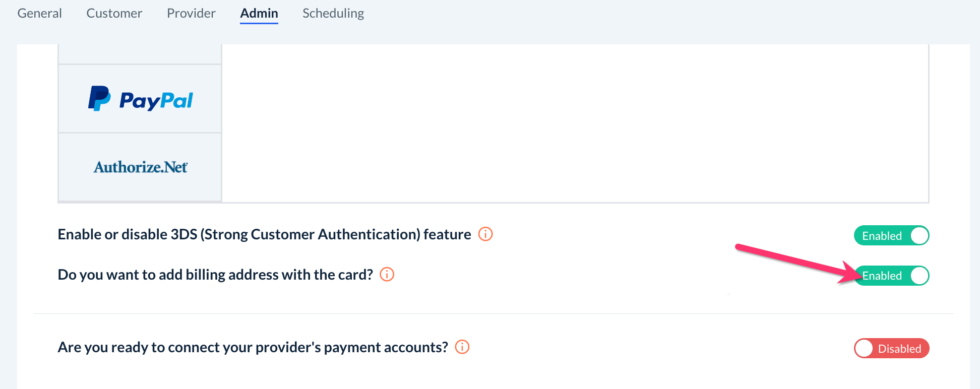This screenshot has height=389, width=980.
Task: Go to the Provider tab
Action: tap(191, 13)
